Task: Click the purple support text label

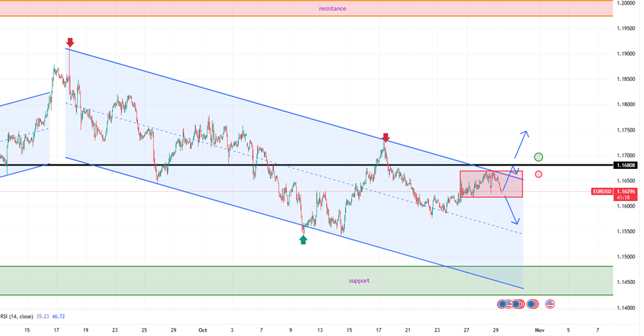Action: tap(359, 281)
